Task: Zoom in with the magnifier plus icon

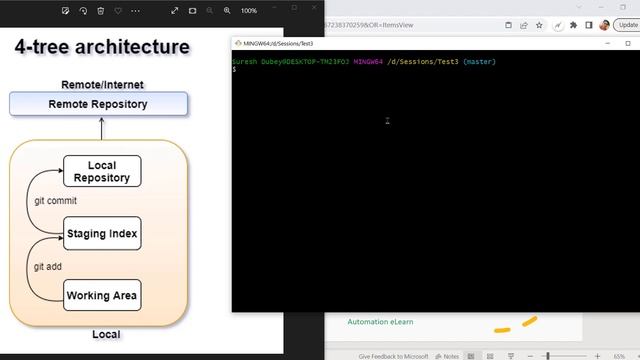Action: click(x=227, y=11)
